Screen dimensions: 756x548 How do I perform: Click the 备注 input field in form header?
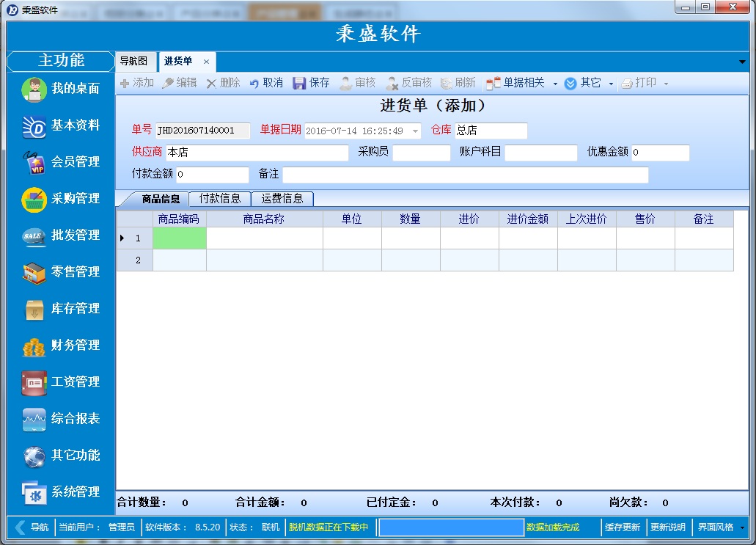coord(466,175)
